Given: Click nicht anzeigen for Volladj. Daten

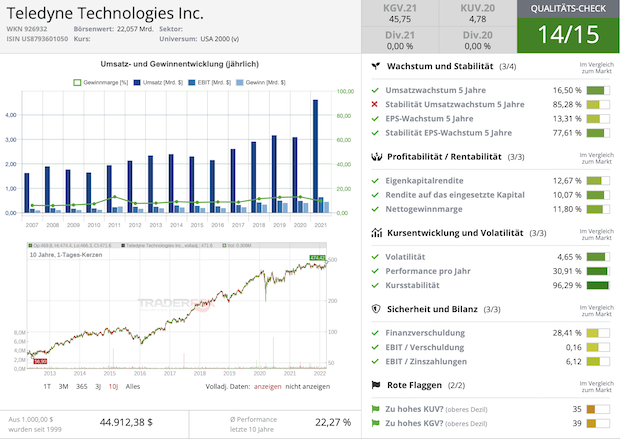Looking at the screenshot, I should click(308, 386).
